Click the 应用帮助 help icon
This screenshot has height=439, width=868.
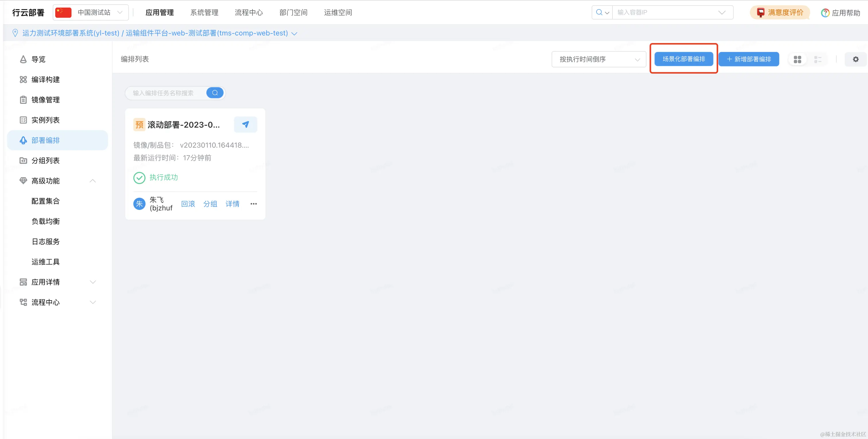(825, 13)
